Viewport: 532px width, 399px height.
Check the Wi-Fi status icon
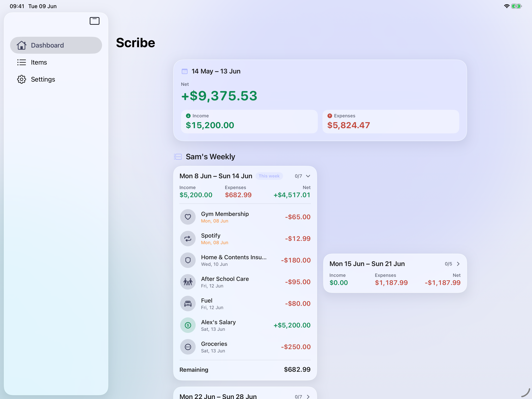(506, 6)
